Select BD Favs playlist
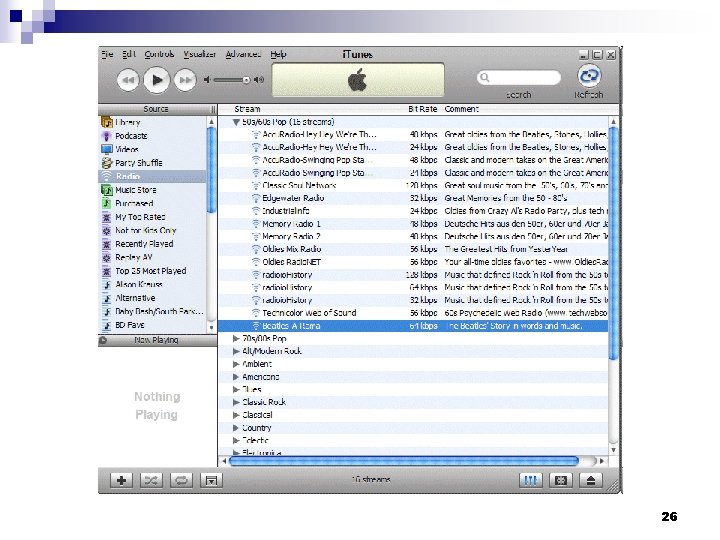Screen dimensions: 720x540 click(x=152, y=325)
